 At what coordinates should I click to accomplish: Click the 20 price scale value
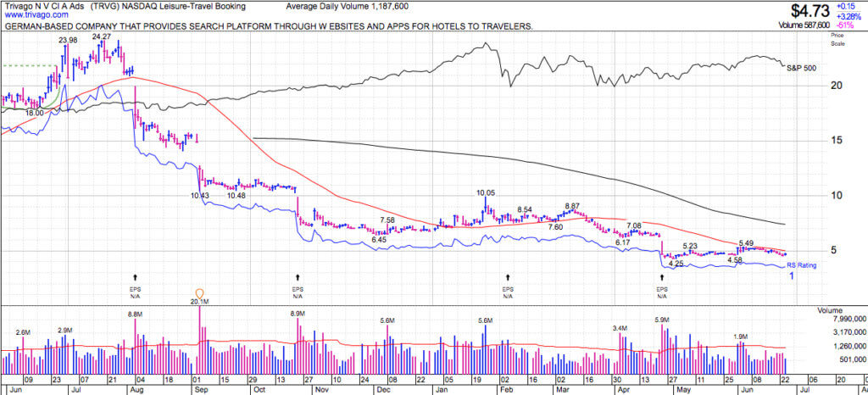[835, 86]
